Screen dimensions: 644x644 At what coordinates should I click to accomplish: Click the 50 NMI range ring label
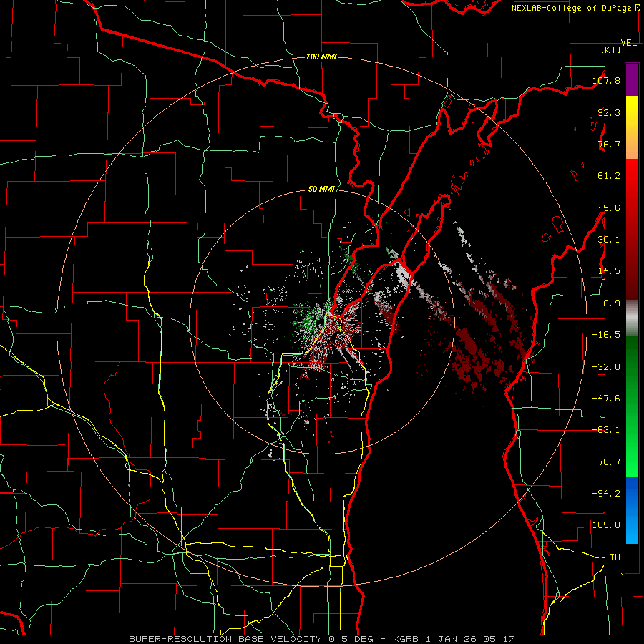click(321, 189)
